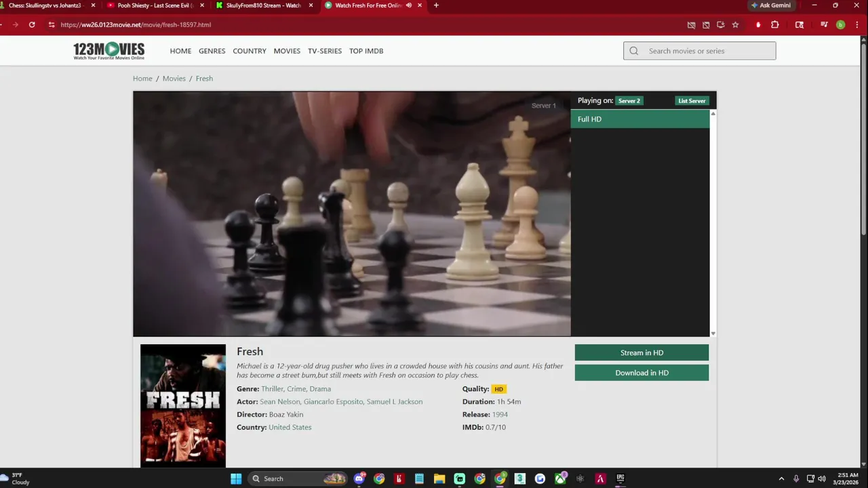This screenshot has height=488, width=868.
Task: Select the address bar URL
Action: pyautogui.click(x=136, y=24)
